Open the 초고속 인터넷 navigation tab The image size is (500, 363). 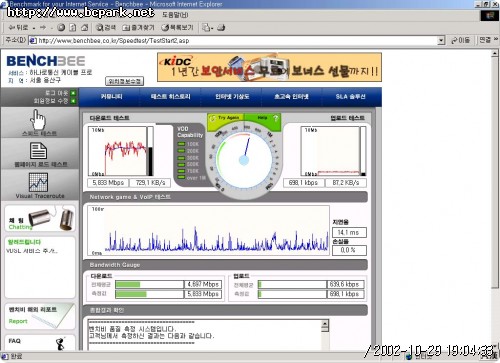coord(292,97)
